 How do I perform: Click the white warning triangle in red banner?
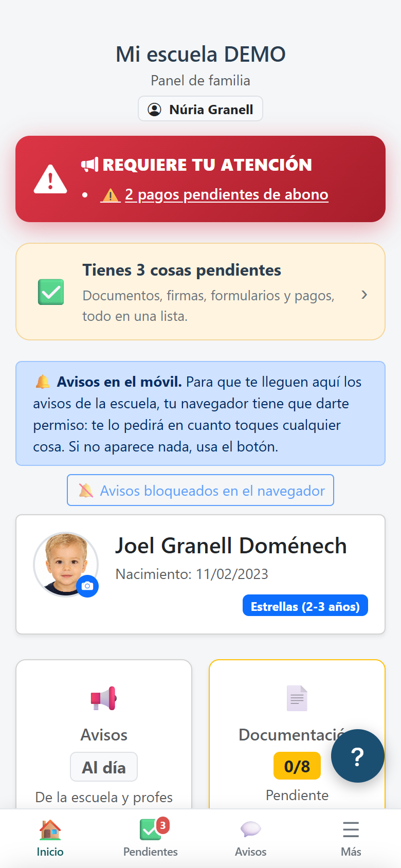[x=50, y=179]
